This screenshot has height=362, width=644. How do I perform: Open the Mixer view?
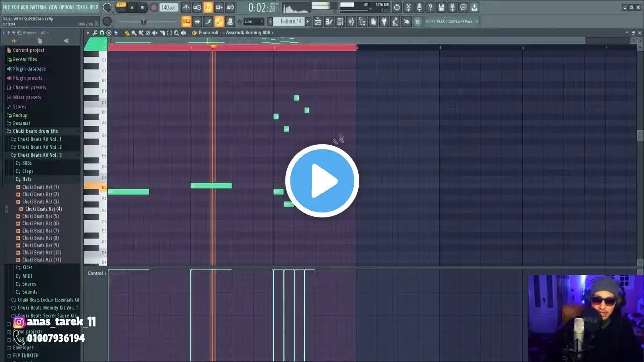[x=351, y=21]
